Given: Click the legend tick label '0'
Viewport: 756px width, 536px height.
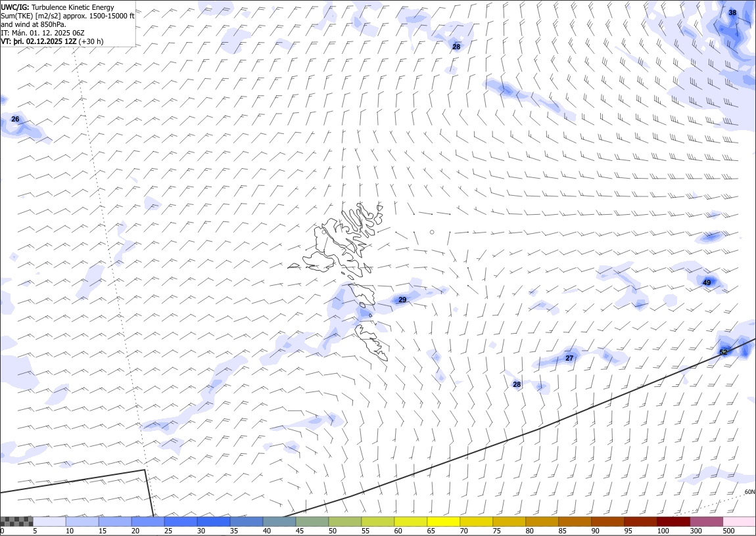Looking at the screenshot, I should pyautogui.click(x=2, y=531).
